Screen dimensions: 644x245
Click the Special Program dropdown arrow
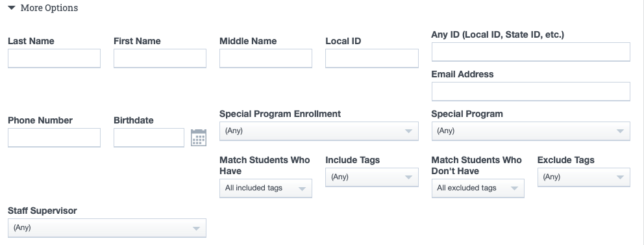620,131
